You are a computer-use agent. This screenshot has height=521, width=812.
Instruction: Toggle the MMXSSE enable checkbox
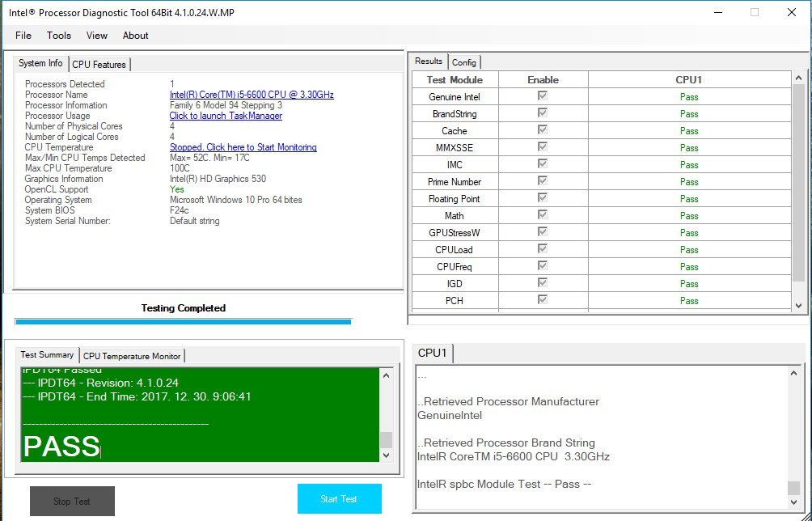(x=543, y=147)
